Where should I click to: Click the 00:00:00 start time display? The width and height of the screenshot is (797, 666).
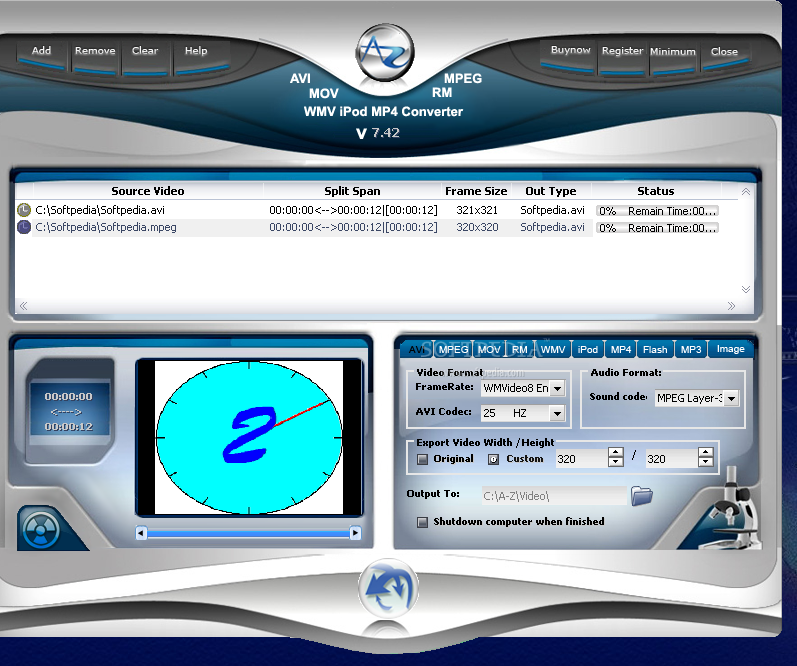[69, 396]
